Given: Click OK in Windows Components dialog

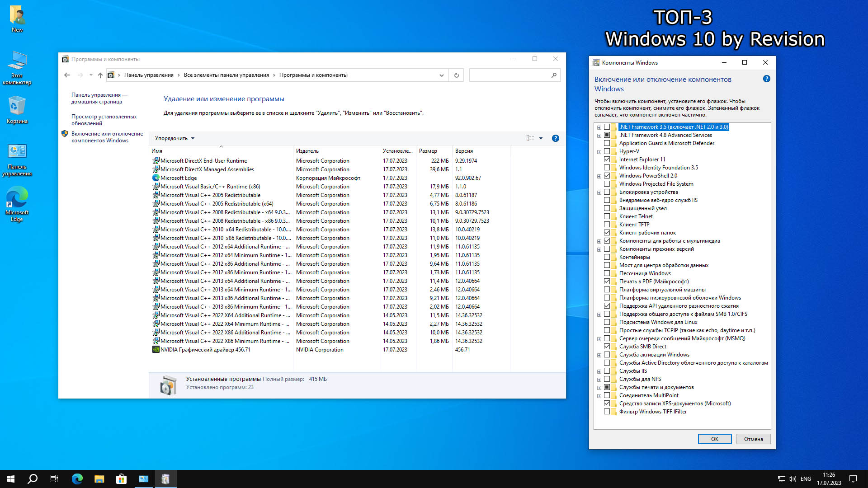Looking at the screenshot, I should pos(714,439).
